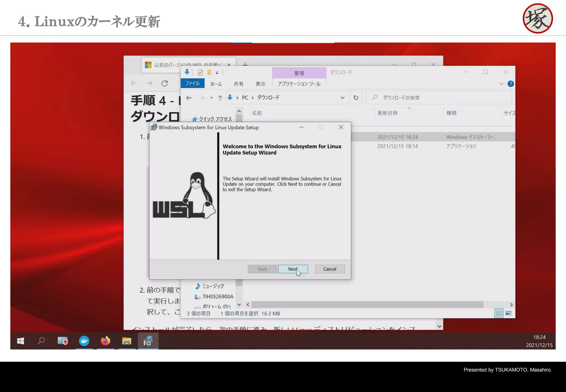Click Explorer back navigation arrow

189,98
